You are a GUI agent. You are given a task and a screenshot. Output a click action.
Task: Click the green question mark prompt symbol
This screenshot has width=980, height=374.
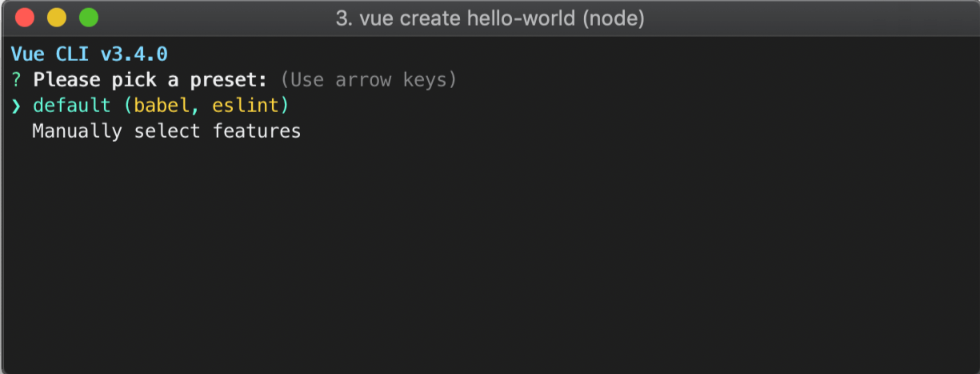tap(16, 80)
